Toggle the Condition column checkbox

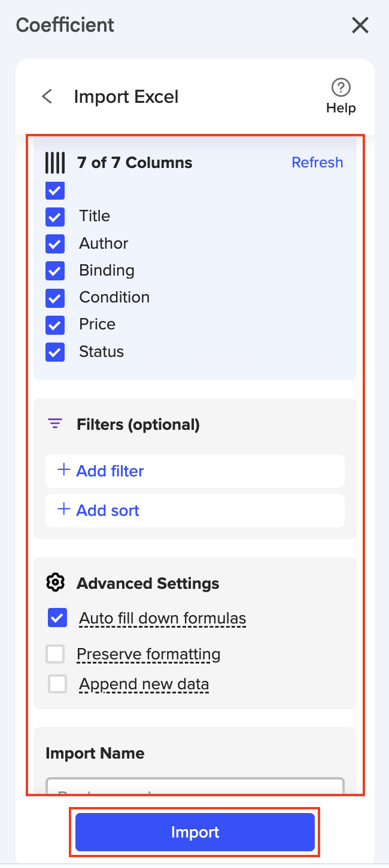(55, 298)
